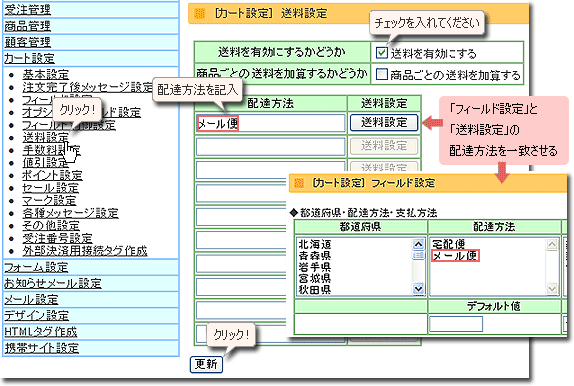Click the up arrow in 配達方法 list scrollbar

(x=552, y=244)
